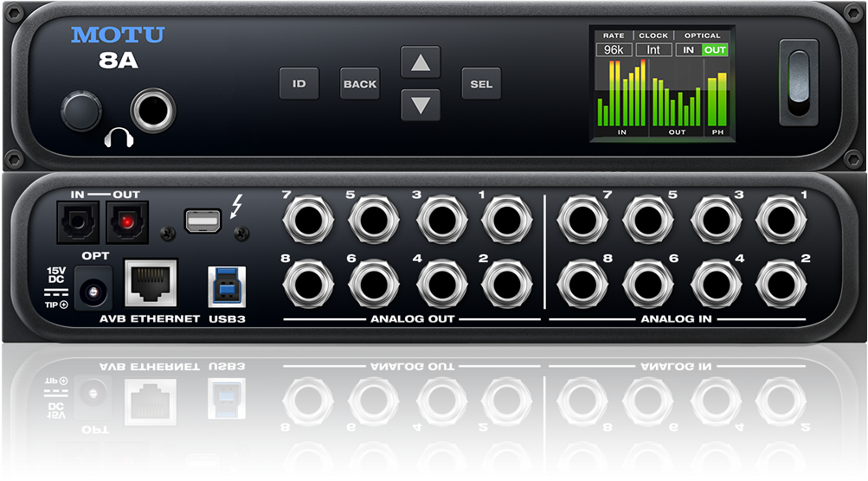Click the red optical OUT port
Screen dimensions: 868x481
126,222
